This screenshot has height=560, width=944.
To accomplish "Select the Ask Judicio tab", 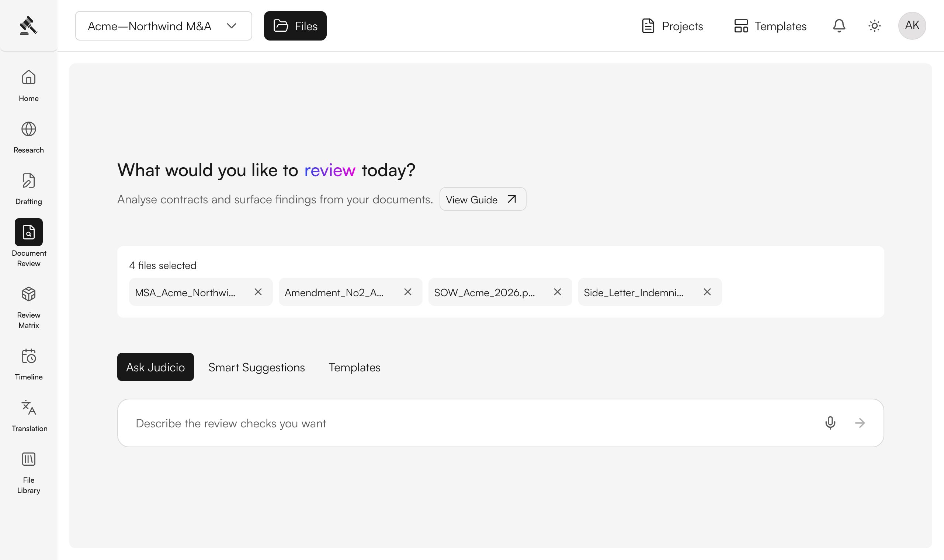I will (156, 367).
